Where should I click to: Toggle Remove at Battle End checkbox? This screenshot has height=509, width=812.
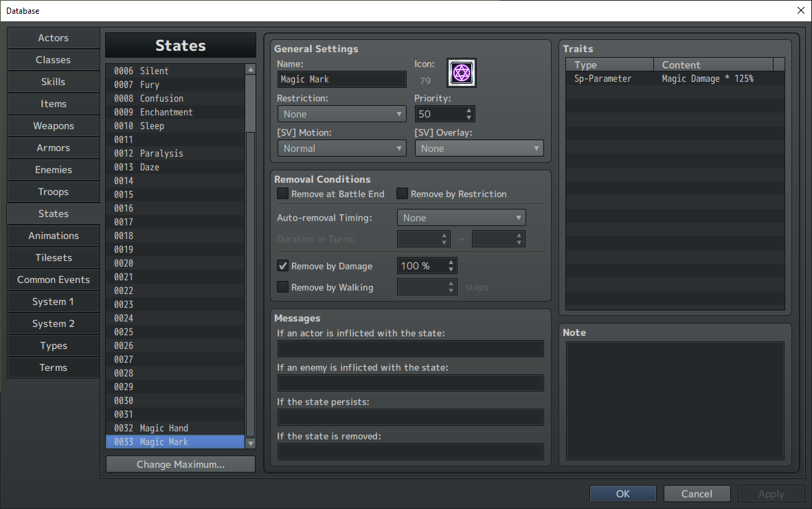point(283,194)
